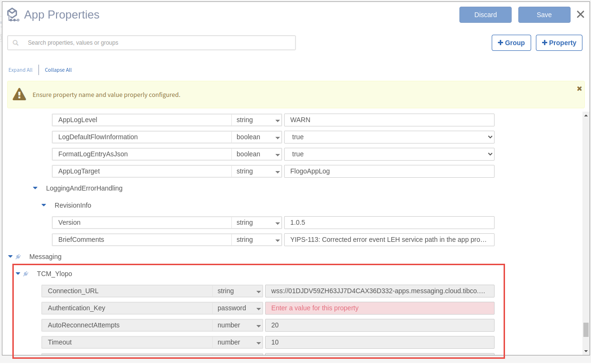Click the Authentication_Key name field
The width and height of the screenshot is (591, 364).
127,308
